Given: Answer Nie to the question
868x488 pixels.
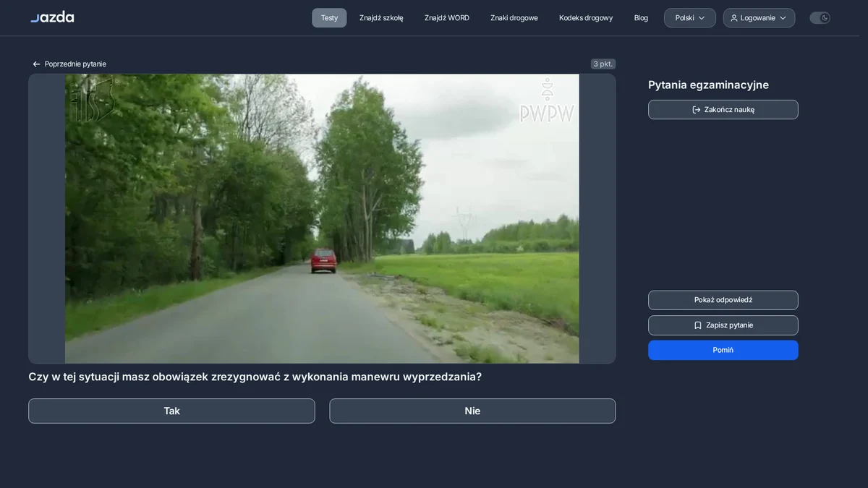Looking at the screenshot, I should tap(472, 411).
